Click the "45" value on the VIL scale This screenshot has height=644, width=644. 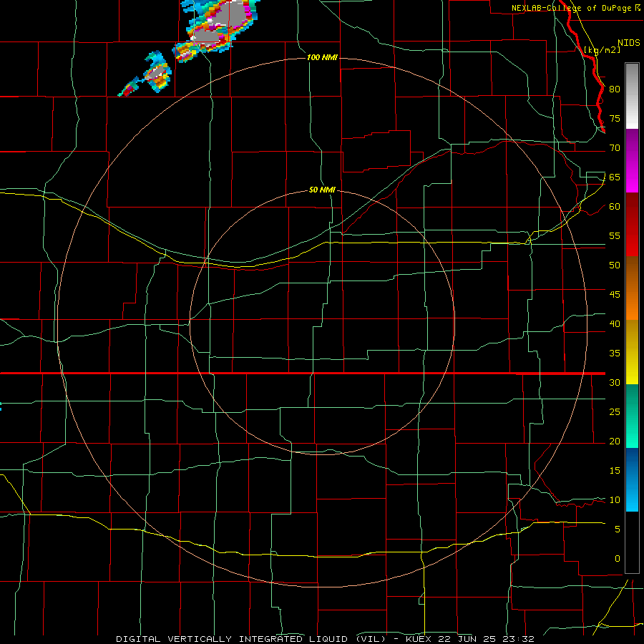click(x=615, y=295)
